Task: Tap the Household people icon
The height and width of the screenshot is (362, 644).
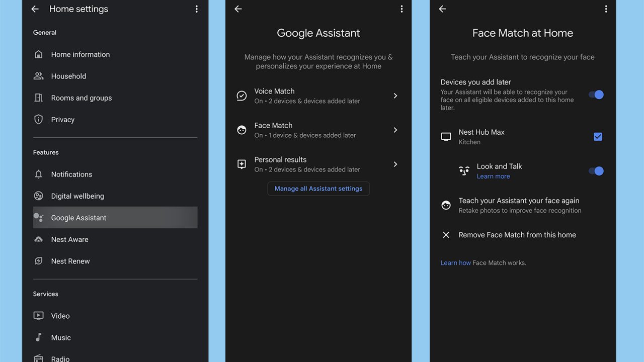Action: [38, 76]
